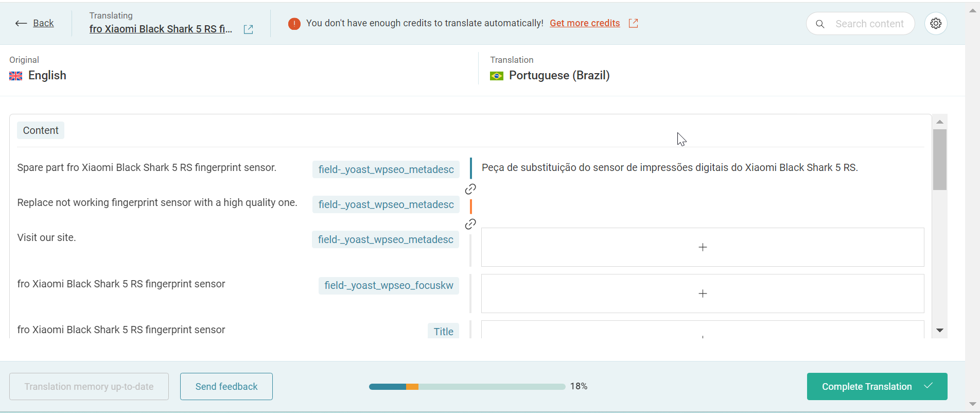Edit the Portuguese translation of first sentence

coord(670,168)
